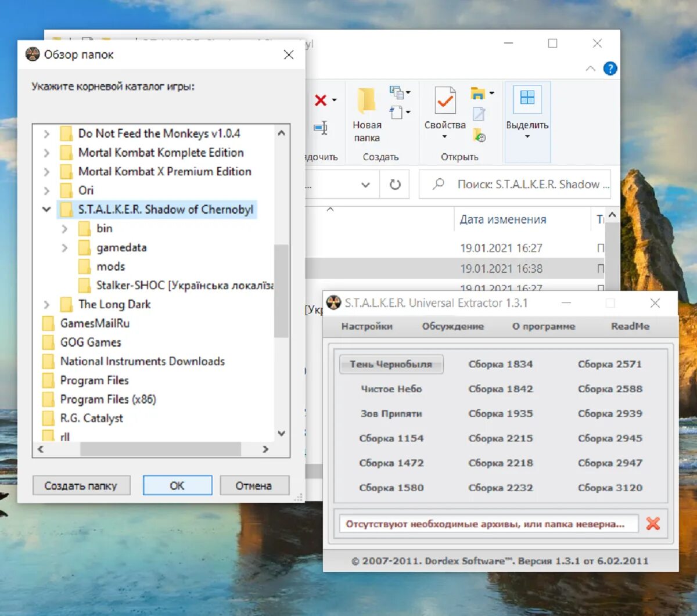Click the Rename icon in Explorer ribbon
The width and height of the screenshot is (697, 616).
pos(321,128)
